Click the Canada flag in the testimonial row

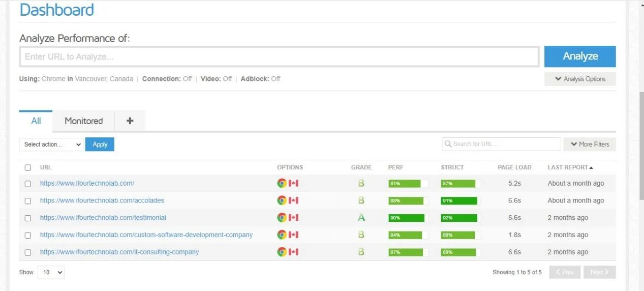click(x=293, y=218)
